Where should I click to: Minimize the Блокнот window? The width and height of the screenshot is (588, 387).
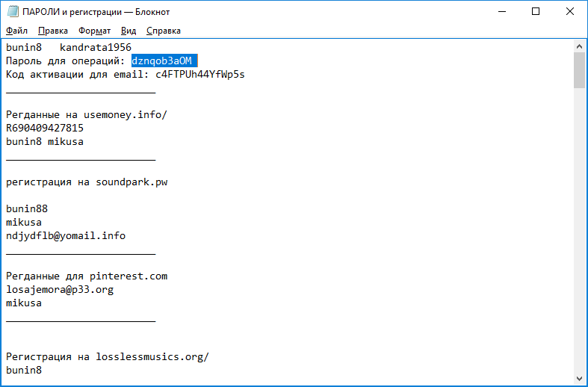[502, 12]
